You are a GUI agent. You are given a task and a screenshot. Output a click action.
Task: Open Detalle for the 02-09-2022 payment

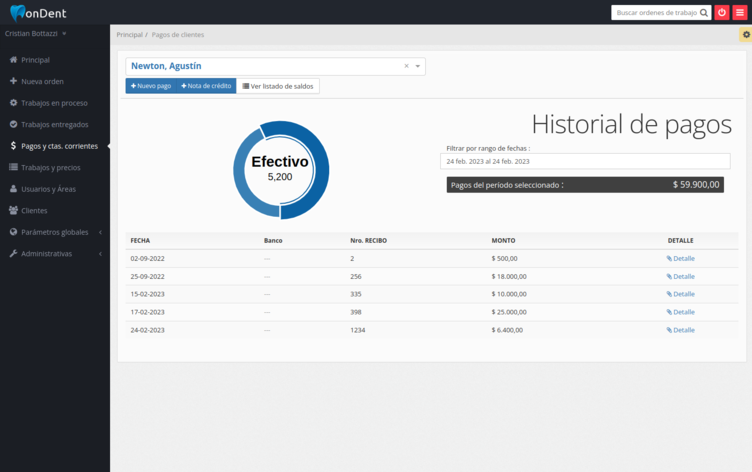(681, 258)
